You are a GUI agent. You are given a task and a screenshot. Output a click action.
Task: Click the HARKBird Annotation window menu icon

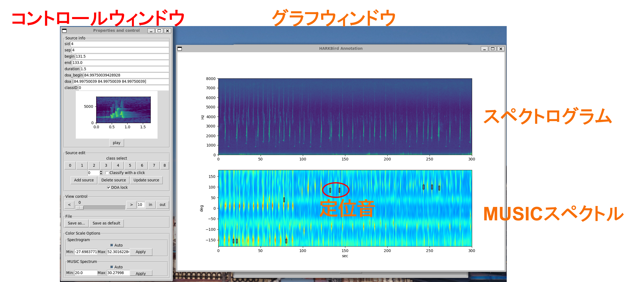pos(180,49)
